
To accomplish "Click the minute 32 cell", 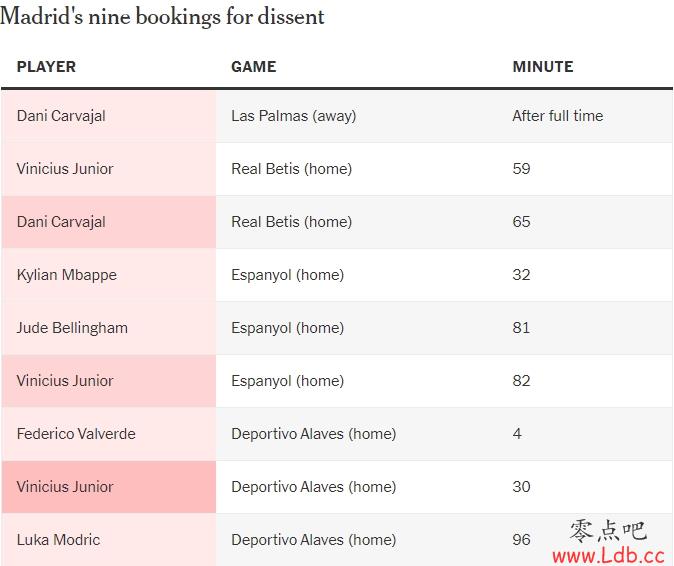I will tap(521, 275).
